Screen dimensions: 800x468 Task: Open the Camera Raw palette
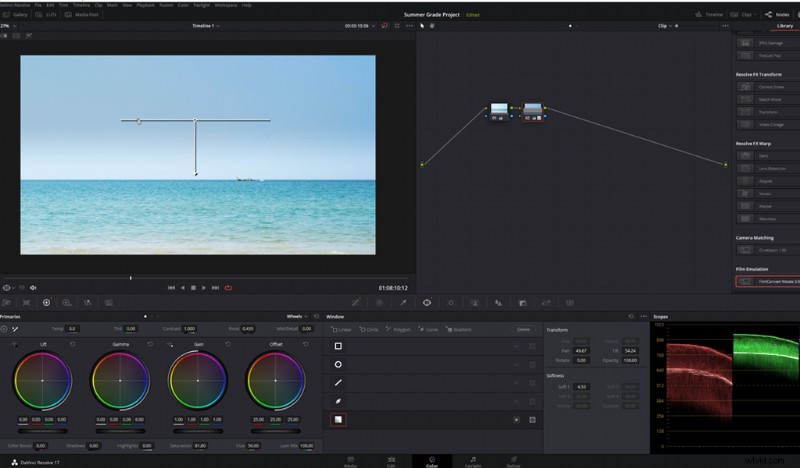tap(6, 303)
